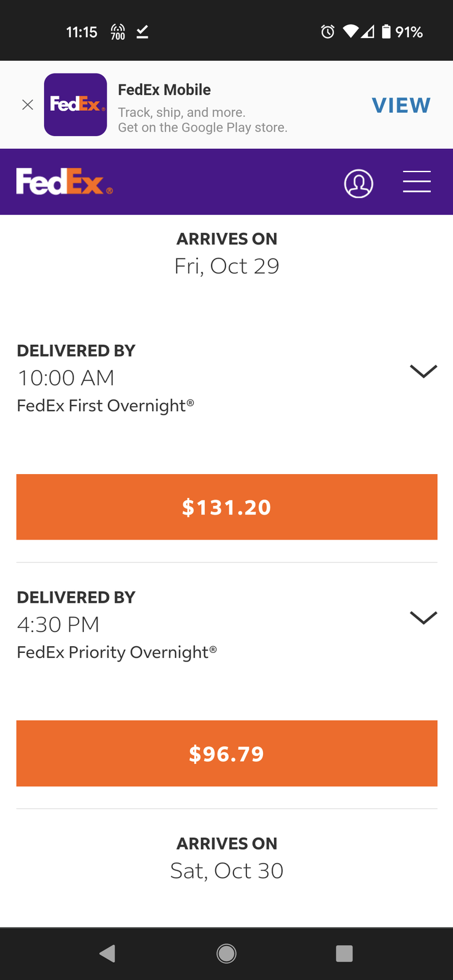Open the user account profile icon

click(359, 183)
